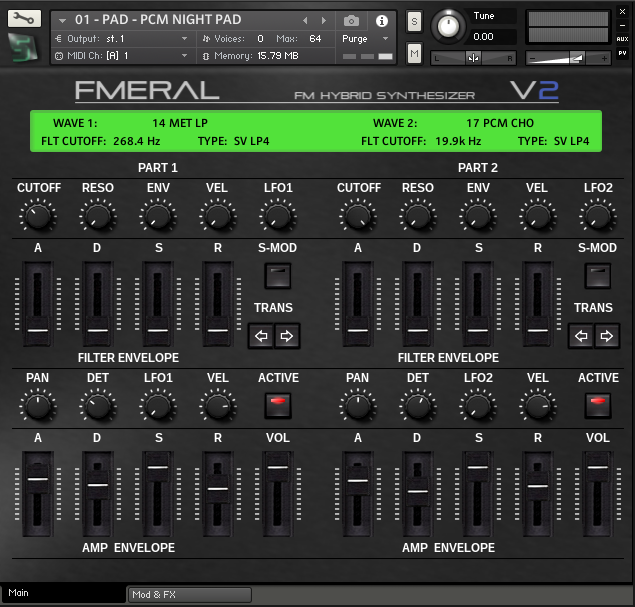This screenshot has width=635, height=607.
Task: Go to previous preset arrow
Action: click(x=305, y=20)
